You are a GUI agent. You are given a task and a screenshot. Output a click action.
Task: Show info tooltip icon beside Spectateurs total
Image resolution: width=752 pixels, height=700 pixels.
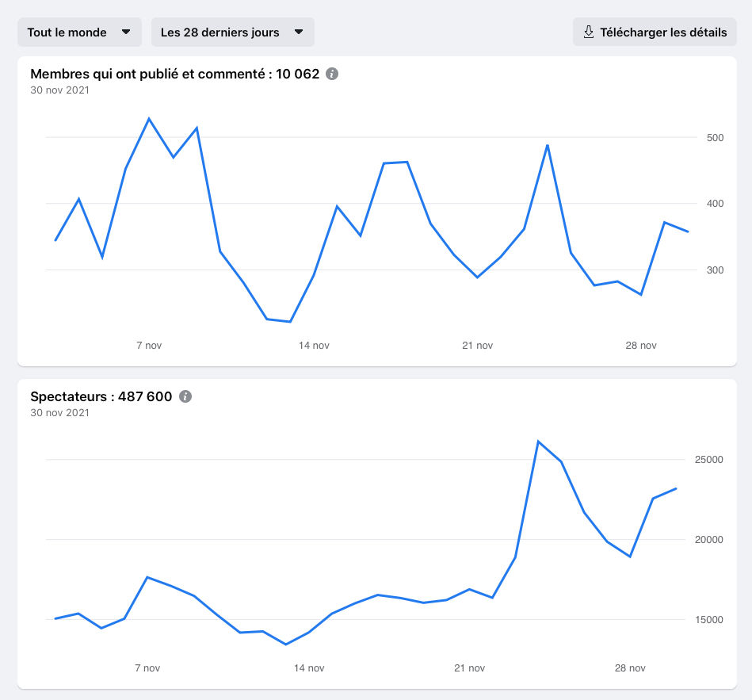pyautogui.click(x=185, y=396)
